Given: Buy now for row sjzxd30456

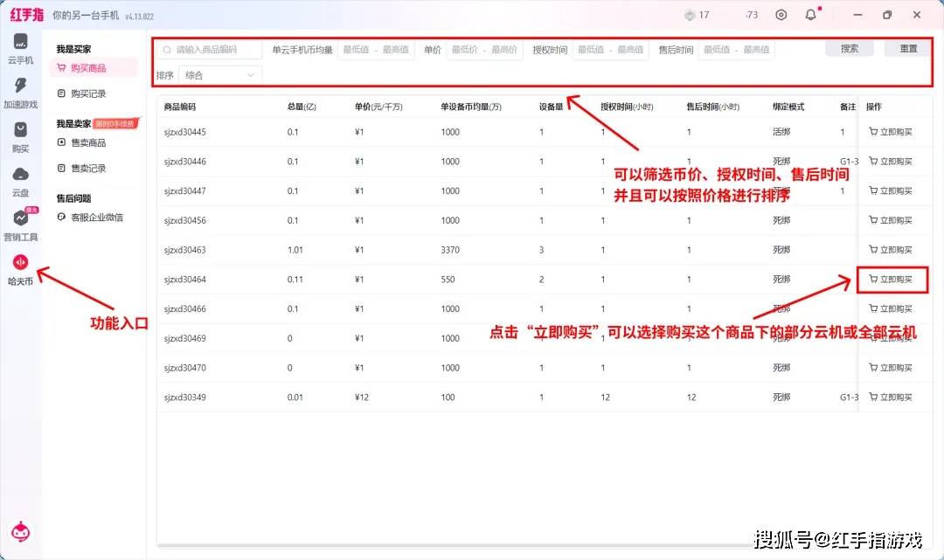Looking at the screenshot, I should pos(891,220).
